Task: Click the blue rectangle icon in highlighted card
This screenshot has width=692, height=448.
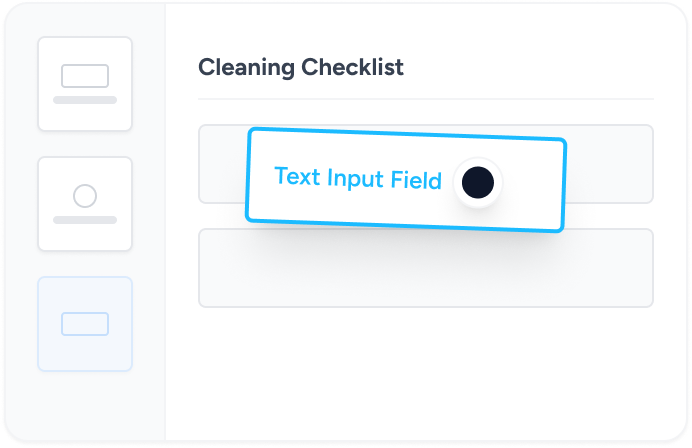Action: (85, 323)
